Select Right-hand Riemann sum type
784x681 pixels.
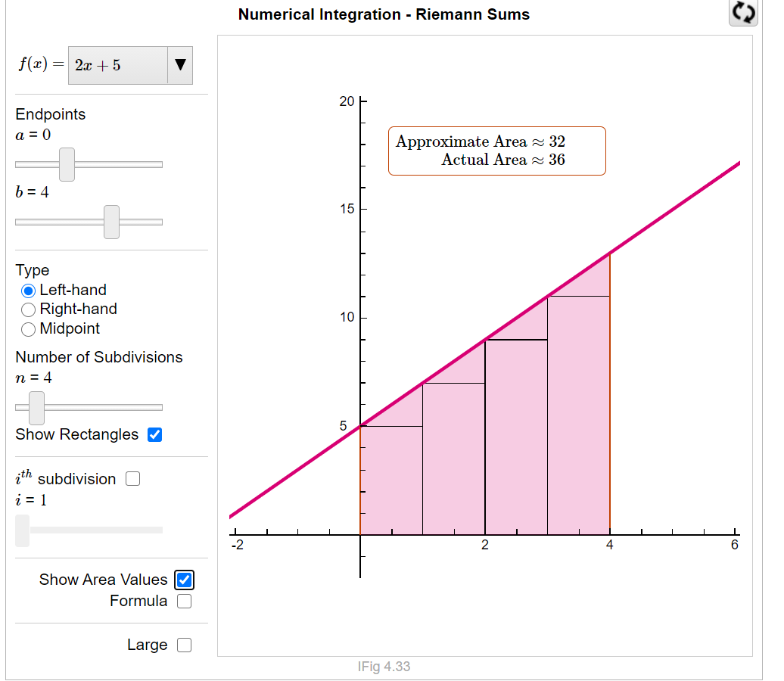[28, 309]
